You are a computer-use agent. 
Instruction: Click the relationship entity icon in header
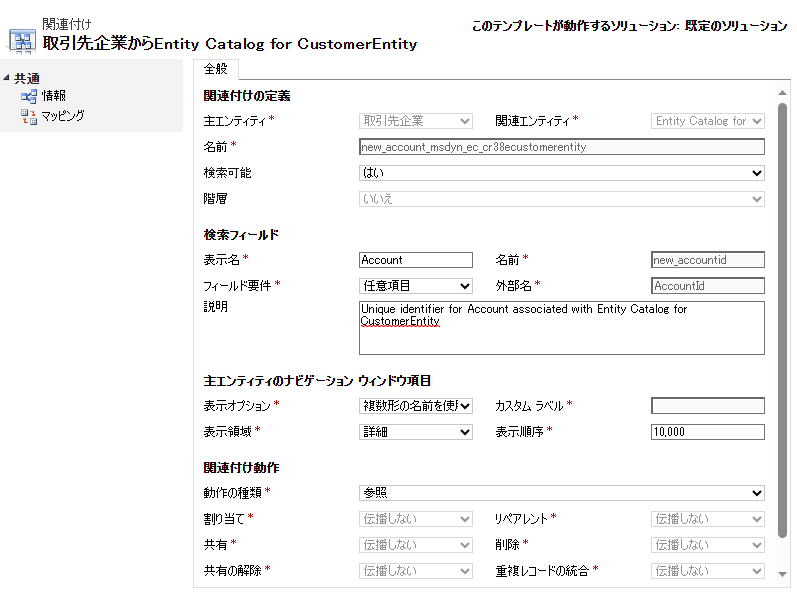tap(22, 41)
